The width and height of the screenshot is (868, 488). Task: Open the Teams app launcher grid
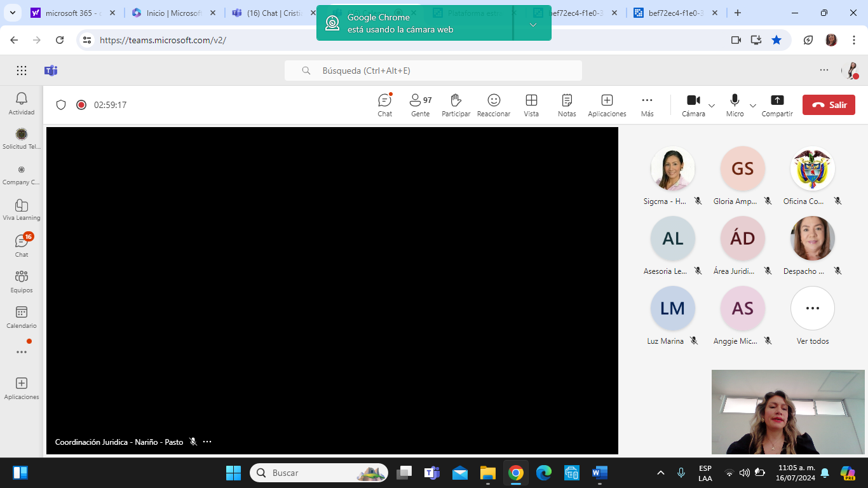(x=22, y=71)
